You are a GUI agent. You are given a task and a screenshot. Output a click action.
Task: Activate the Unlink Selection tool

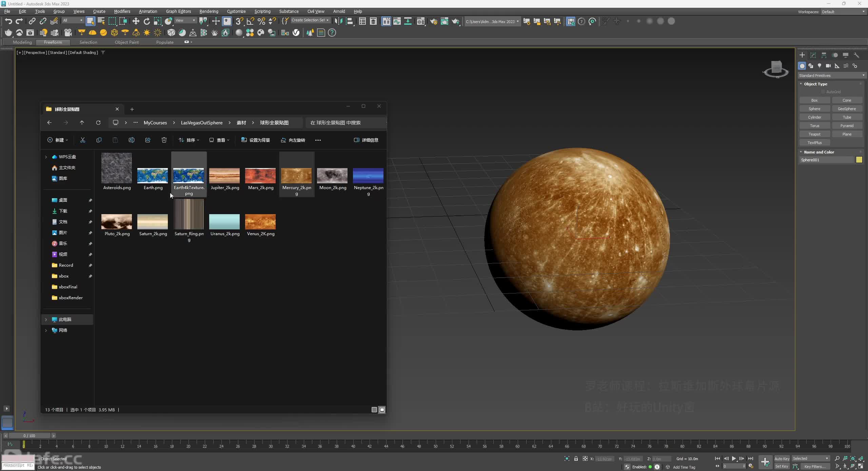tap(43, 21)
